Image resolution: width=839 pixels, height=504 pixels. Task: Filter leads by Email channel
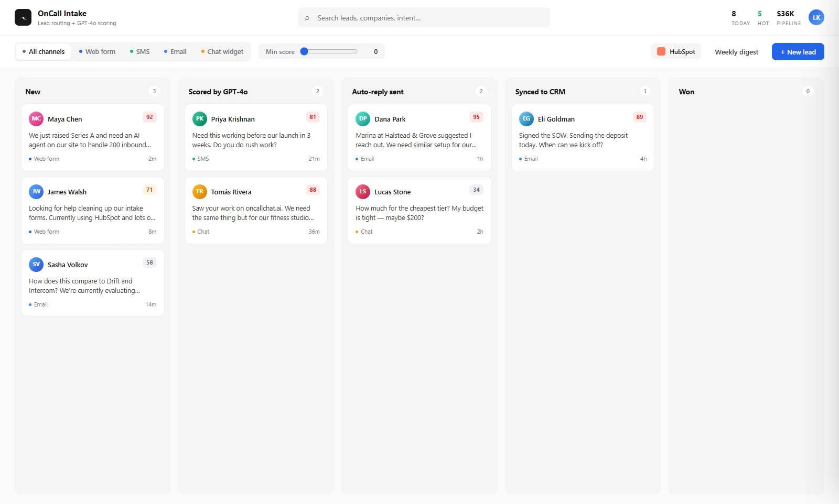(x=175, y=51)
